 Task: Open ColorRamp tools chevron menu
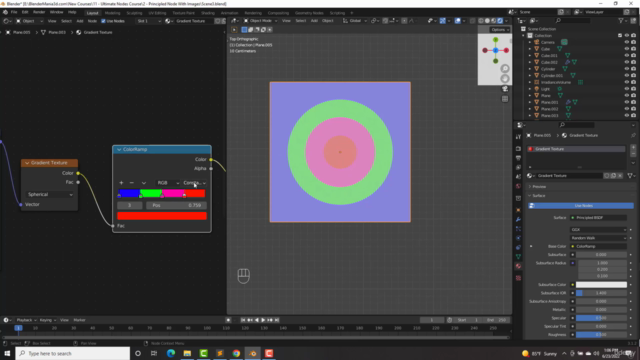(144, 183)
